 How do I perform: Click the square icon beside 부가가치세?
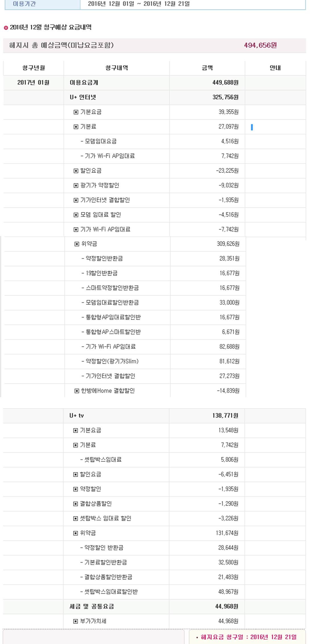click(76, 621)
